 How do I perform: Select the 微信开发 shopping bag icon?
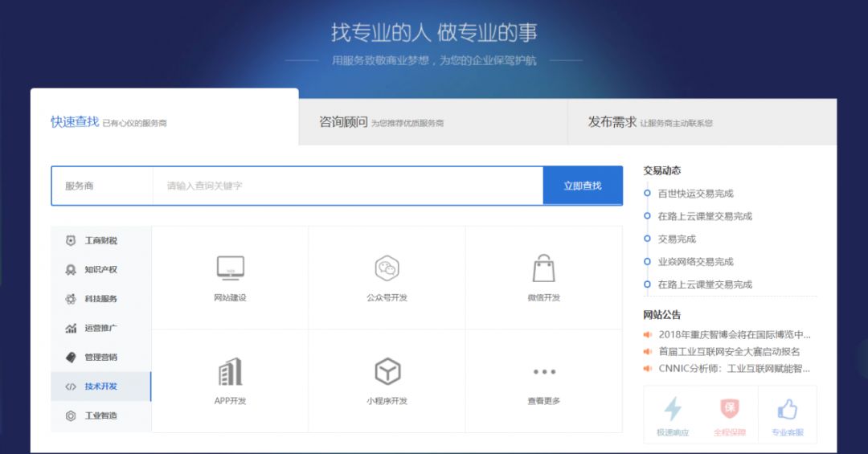point(544,268)
